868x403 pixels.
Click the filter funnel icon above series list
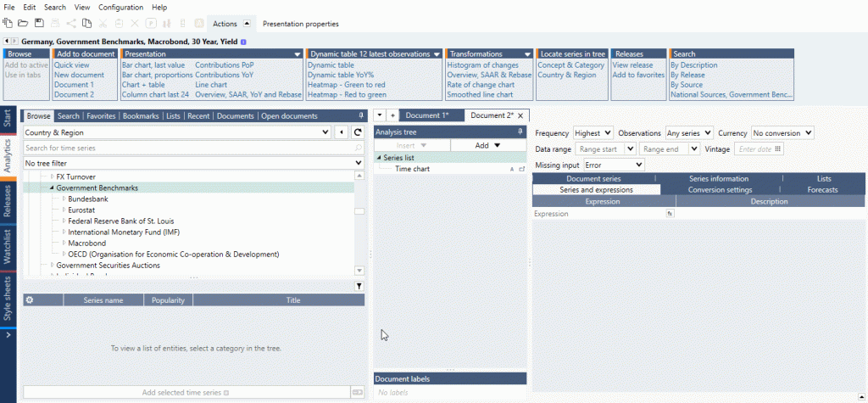click(359, 287)
